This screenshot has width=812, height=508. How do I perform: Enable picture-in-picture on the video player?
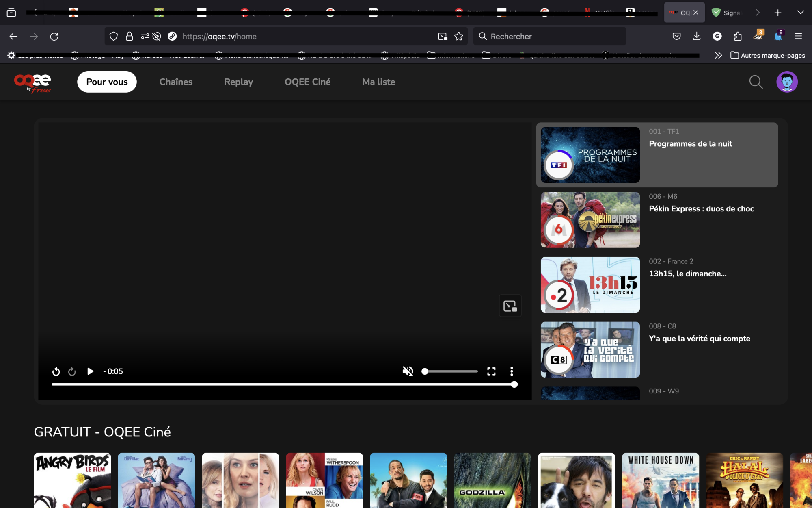tap(510, 306)
